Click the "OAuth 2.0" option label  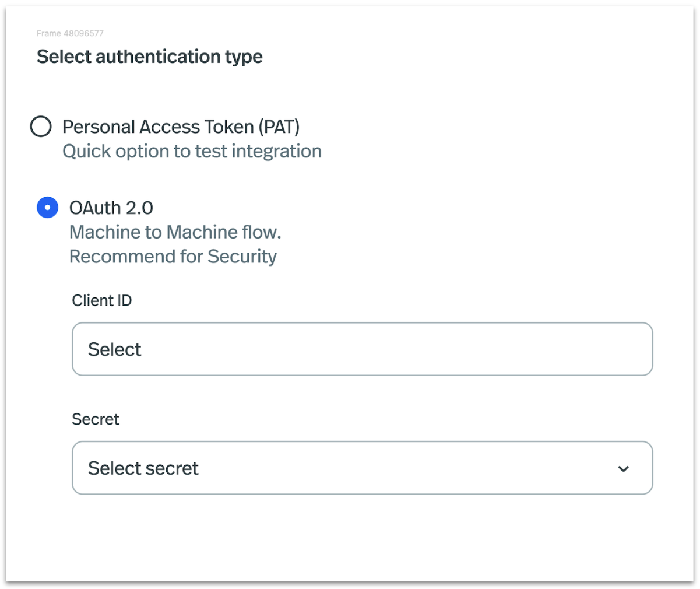coord(111,208)
